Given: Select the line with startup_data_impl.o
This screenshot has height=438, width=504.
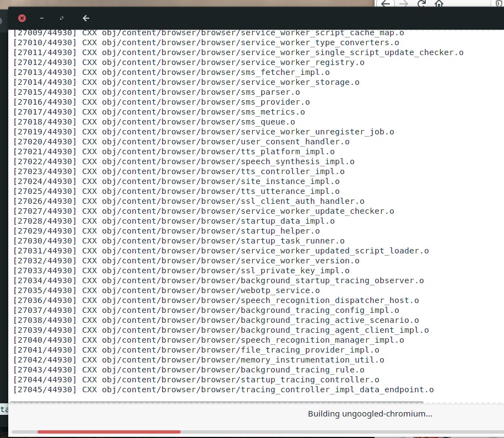Looking at the screenshot, I should tap(174, 222).
